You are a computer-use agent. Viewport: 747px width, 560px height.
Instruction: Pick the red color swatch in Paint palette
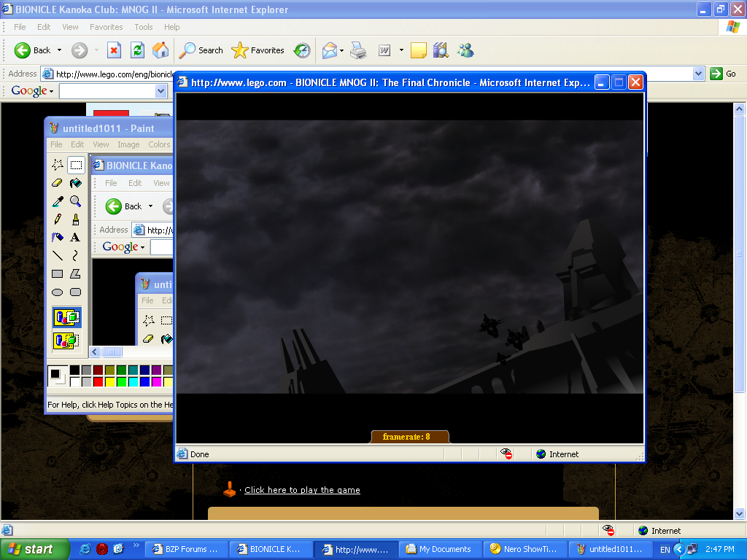[x=98, y=381]
